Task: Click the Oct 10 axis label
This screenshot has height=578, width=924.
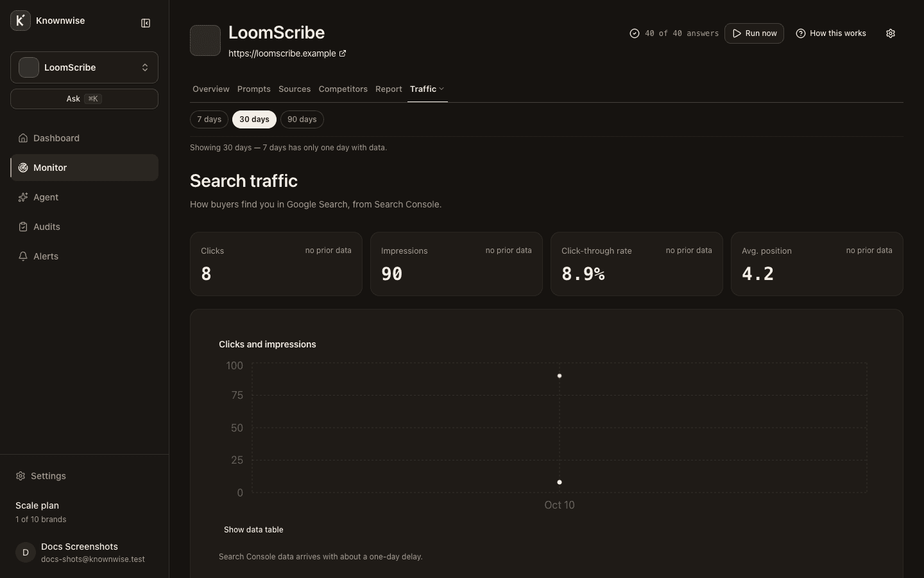Action: point(560,505)
